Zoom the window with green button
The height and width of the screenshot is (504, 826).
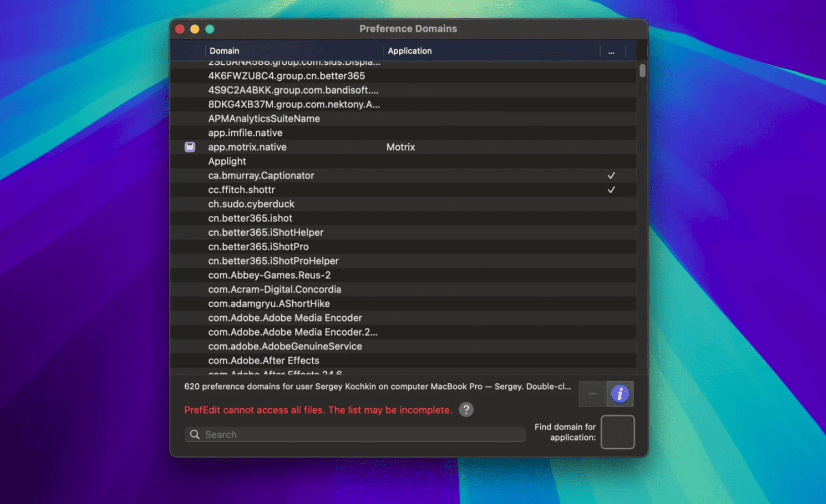[210, 29]
